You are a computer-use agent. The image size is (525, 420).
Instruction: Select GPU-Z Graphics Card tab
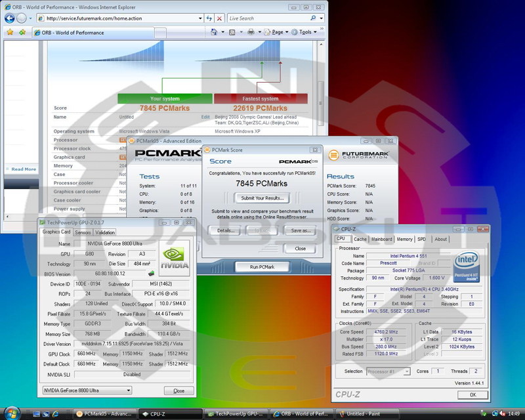pos(56,232)
